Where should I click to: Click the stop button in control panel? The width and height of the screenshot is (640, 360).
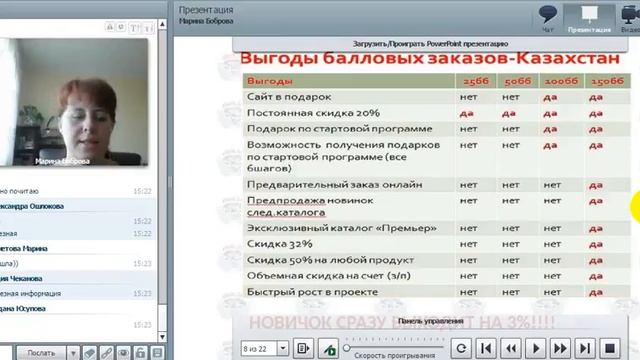610,349
